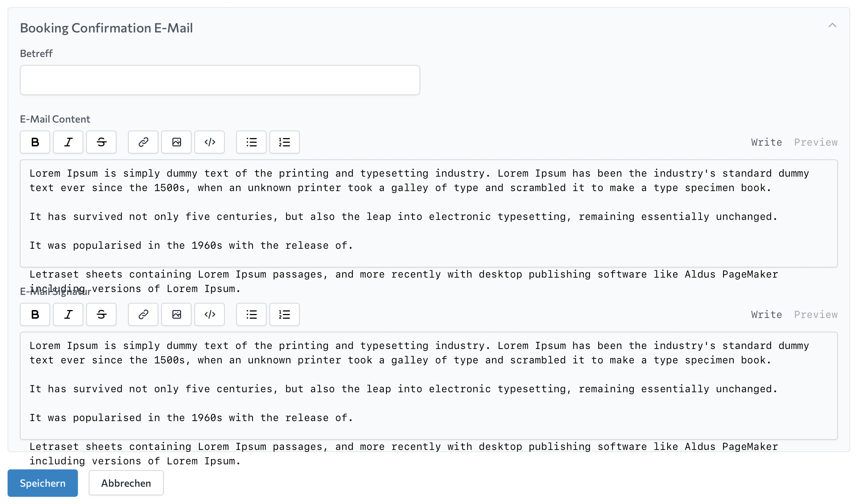Apply italic in the E-Mail Signatur editor
This screenshot has width=857, height=504.
point(68,314)
